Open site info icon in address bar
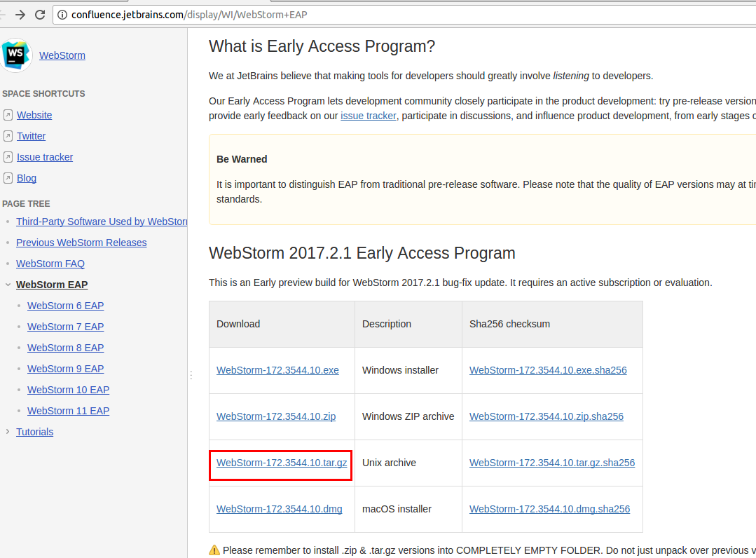Screen dimensions: 756x558 62,15
